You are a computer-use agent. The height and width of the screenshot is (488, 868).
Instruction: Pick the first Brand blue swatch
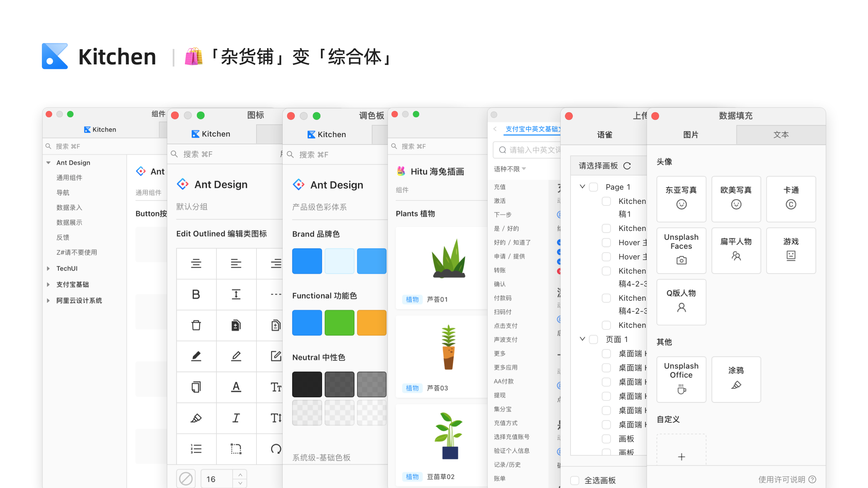click(x=307, y=261)
